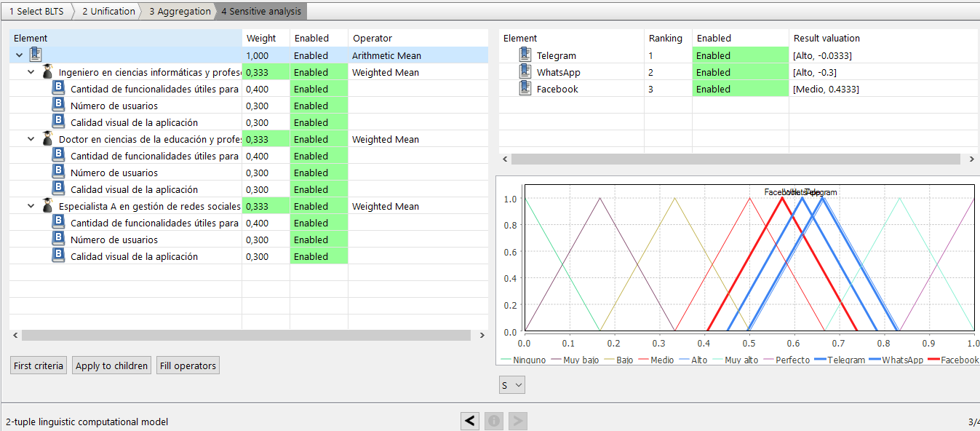Click the Telegram element icon in ranking table

click(525, 55)
